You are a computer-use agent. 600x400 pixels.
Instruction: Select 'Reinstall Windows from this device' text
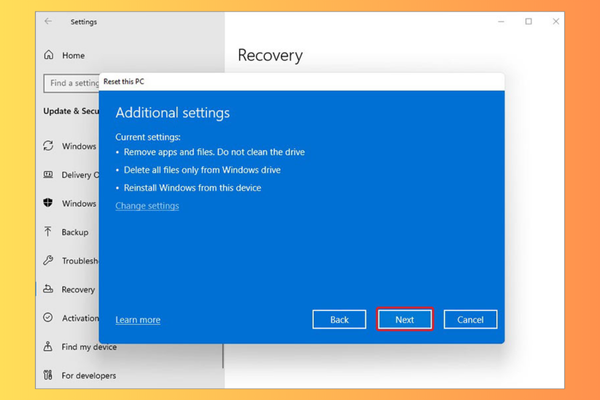tap(192, 188)
